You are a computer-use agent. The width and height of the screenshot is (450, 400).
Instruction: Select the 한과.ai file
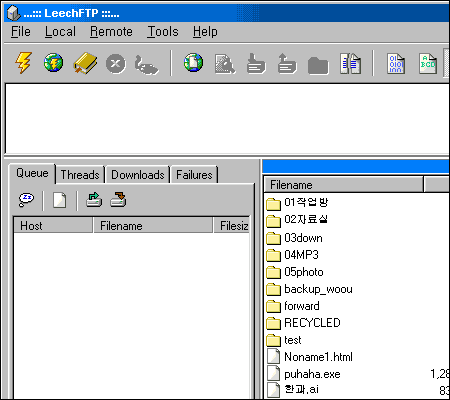pos(293,389)
